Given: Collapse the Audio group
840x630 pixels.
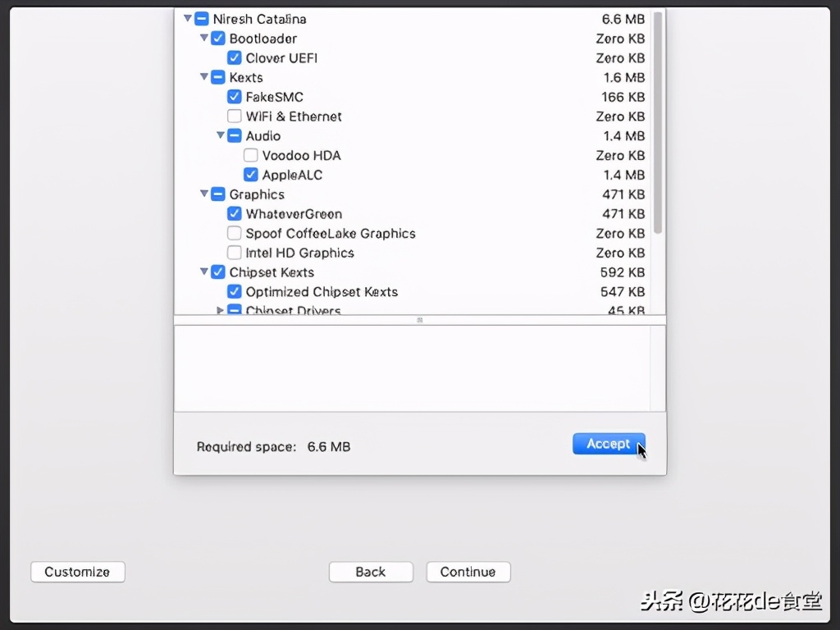Looking at the screenshot, I should pos(220,135).
